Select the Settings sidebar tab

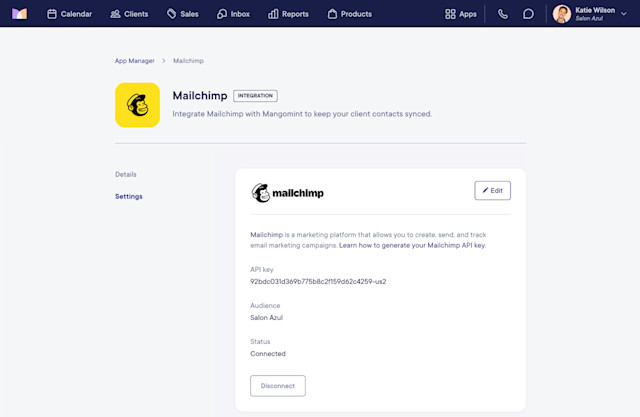pyautogui.click(x=129, y=196)
